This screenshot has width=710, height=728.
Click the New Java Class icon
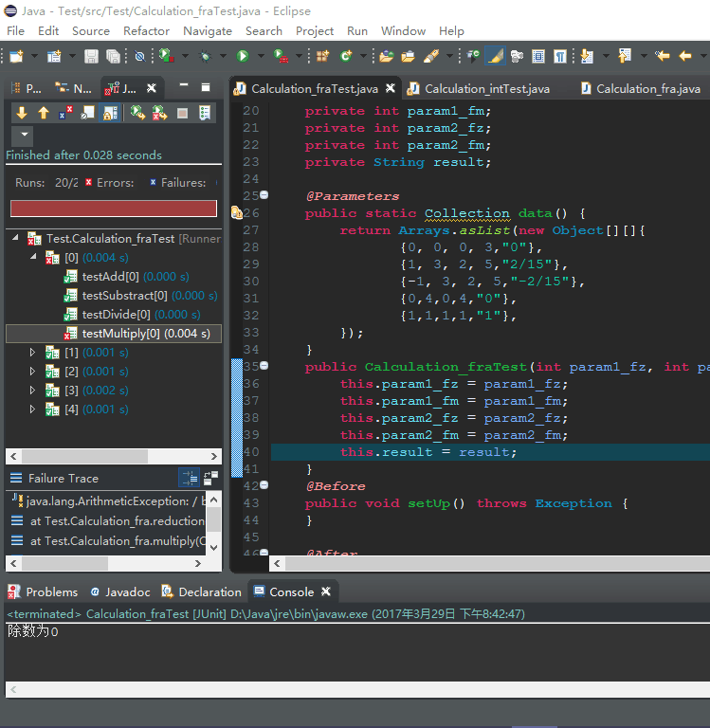click(346, 56)
